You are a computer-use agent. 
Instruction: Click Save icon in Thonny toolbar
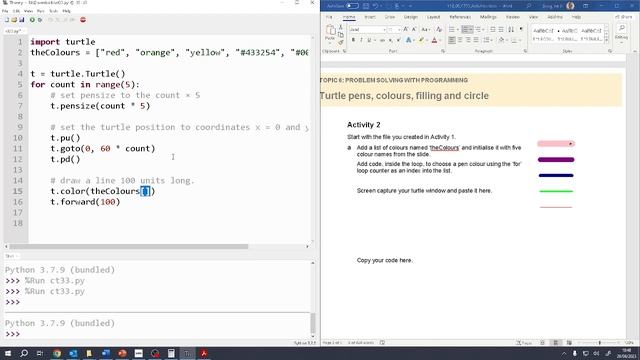coord(22,20)
